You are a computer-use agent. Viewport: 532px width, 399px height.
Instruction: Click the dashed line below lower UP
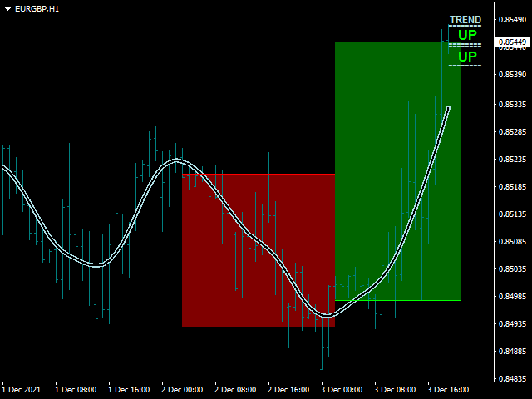(x=465, y=65)
